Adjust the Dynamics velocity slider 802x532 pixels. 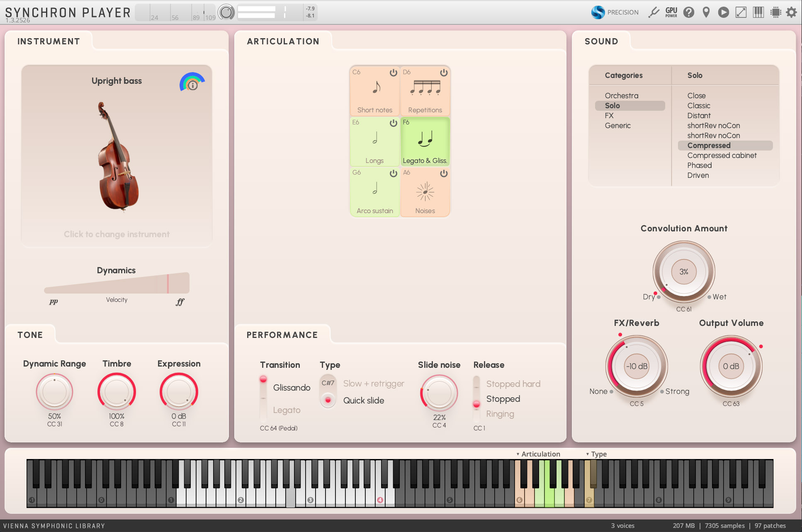117,283
